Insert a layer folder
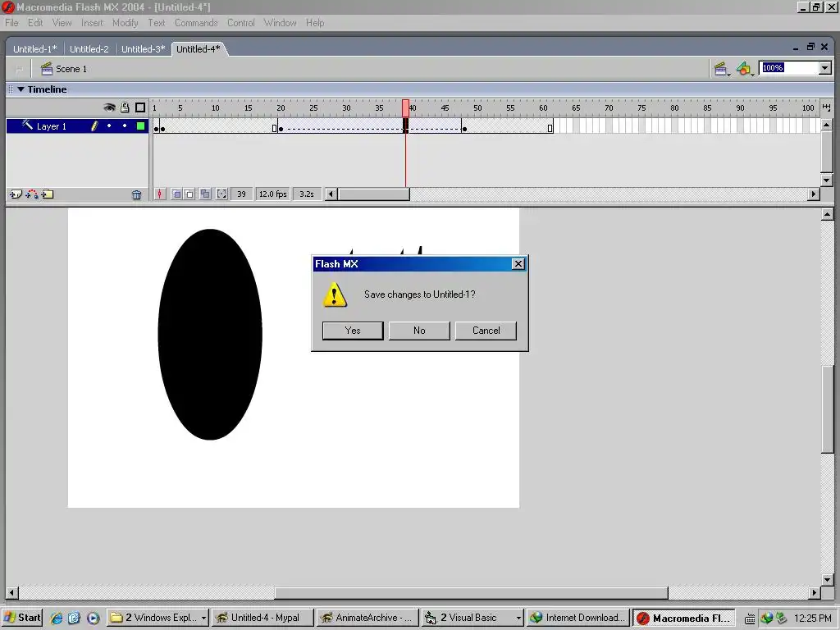 48,194
